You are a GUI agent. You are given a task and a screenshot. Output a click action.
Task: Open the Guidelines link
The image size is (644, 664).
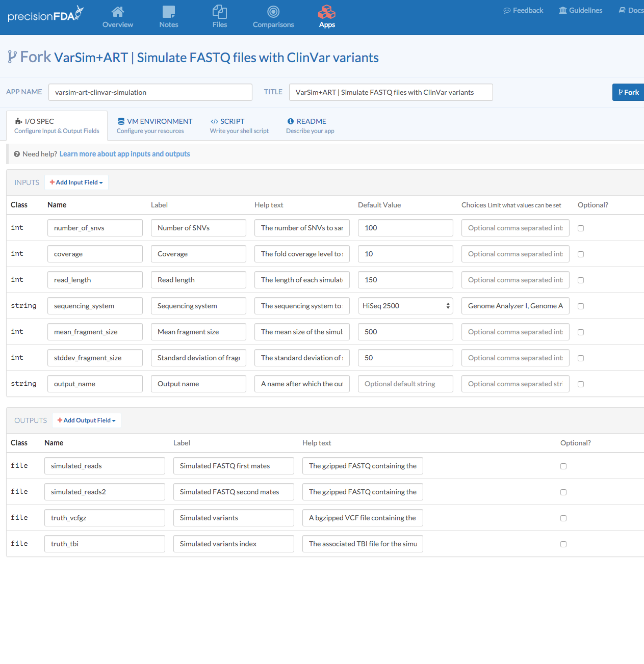(x=580, y=10)
